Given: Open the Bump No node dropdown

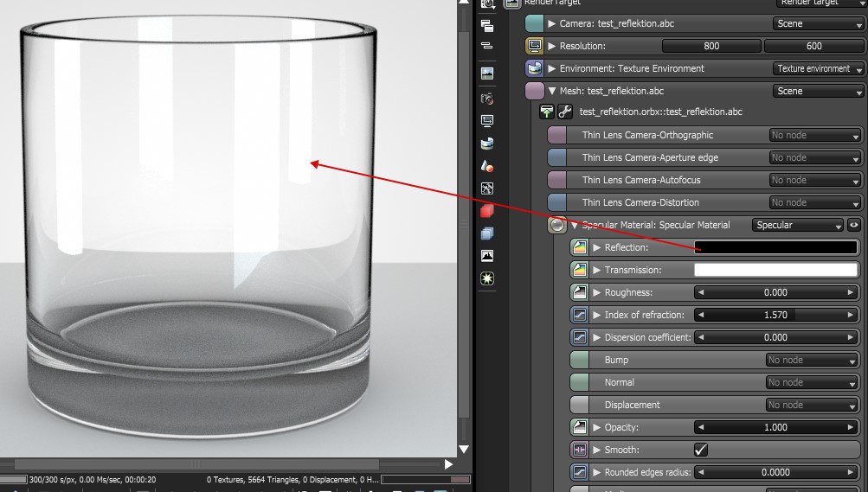Looking at the screenshot, I should 813,360.
